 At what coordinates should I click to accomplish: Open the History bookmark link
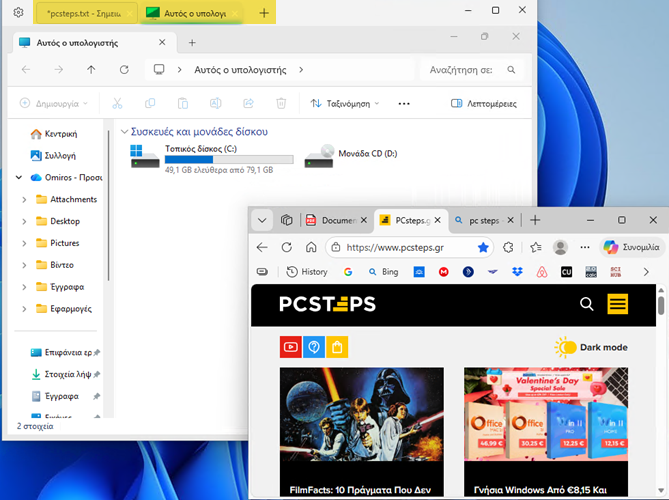[307, 272]
